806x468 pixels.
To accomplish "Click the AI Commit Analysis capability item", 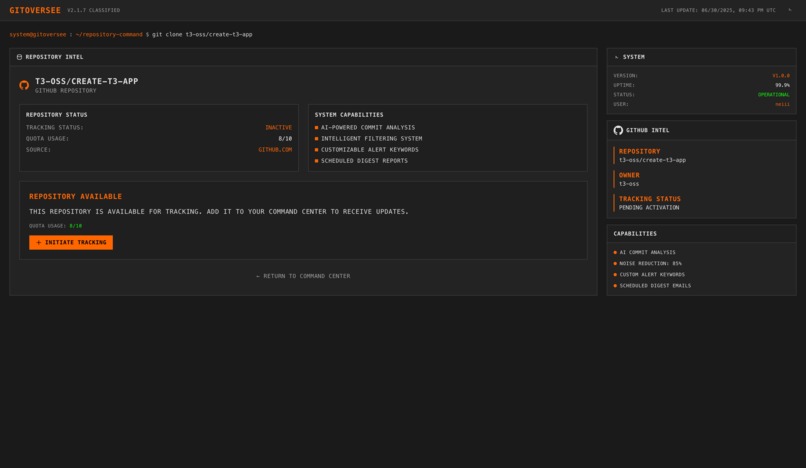I will (645, 253).
